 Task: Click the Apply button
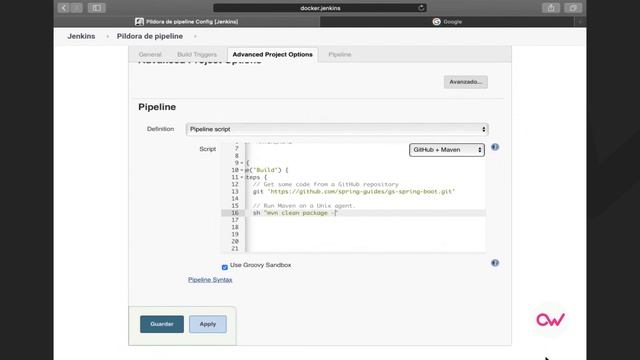click(208, 324)
